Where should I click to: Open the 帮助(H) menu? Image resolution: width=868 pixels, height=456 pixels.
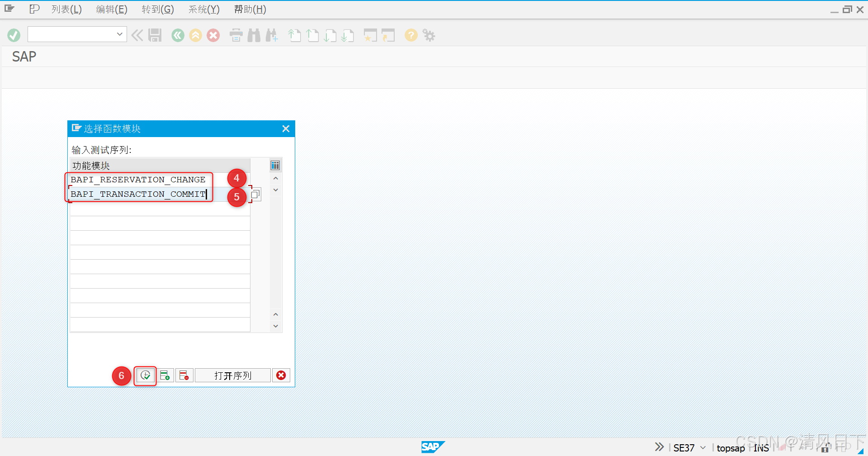point(250,9)
